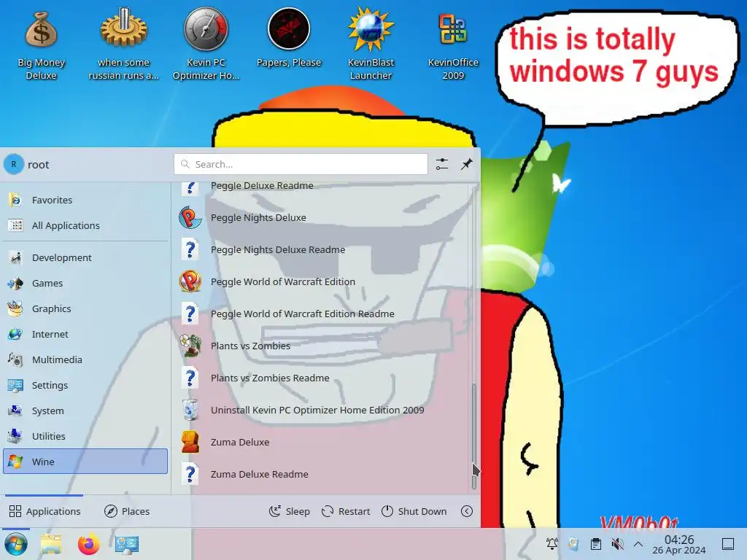
Task: Open Development category
Action: coord(85,257)
